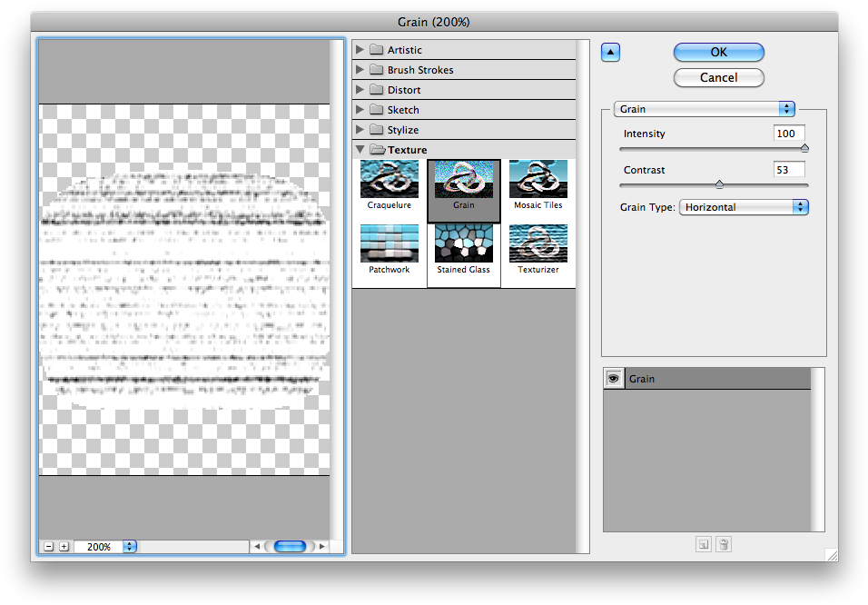Screen dimensions: 868x605
Task: Click the Contrast slider handle
Action: click(719, 184)
